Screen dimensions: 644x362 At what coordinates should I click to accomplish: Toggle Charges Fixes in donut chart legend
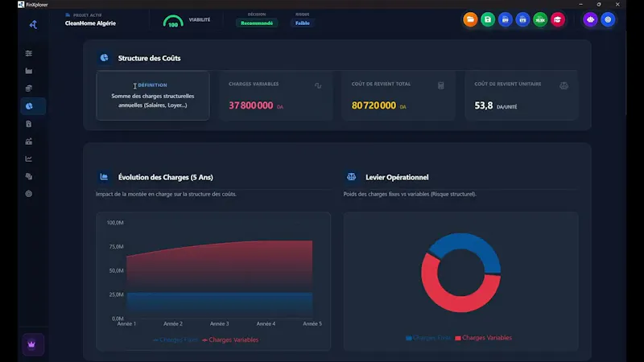[428, 338]
